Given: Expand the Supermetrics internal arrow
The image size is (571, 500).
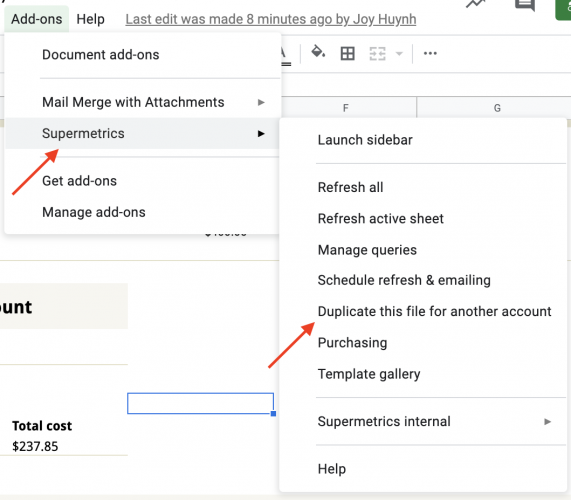Looking at the screenshot, I should click(547, 422).
